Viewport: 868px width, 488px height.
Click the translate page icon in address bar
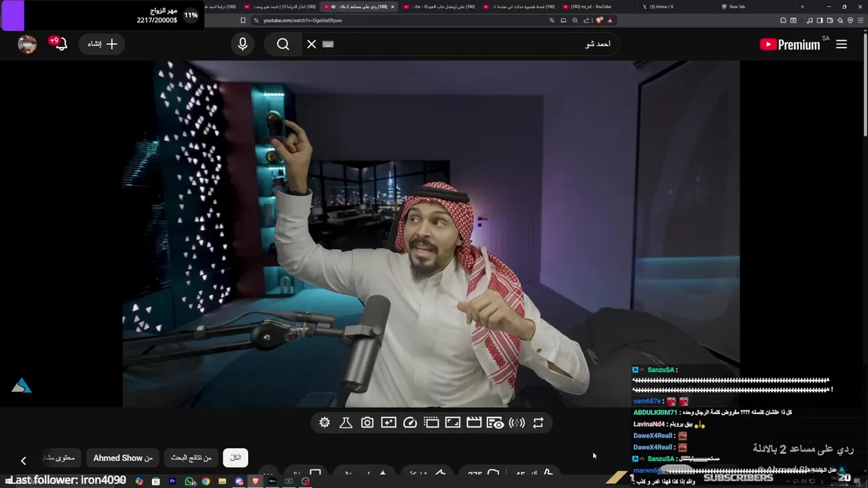pyautogui.click(x=552, y=20)
